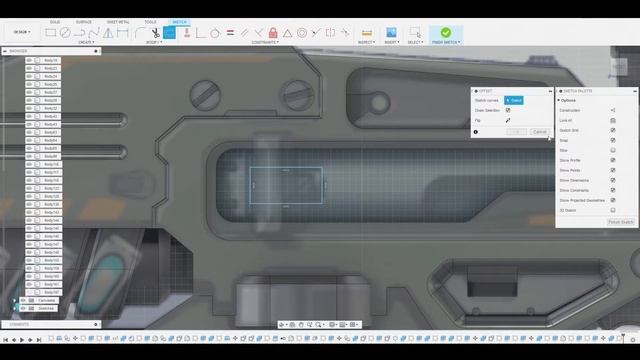Expand the Canvases folder in browser
Image resolution: width=640 pixels, height=360 pixels.
click(15, 301)
